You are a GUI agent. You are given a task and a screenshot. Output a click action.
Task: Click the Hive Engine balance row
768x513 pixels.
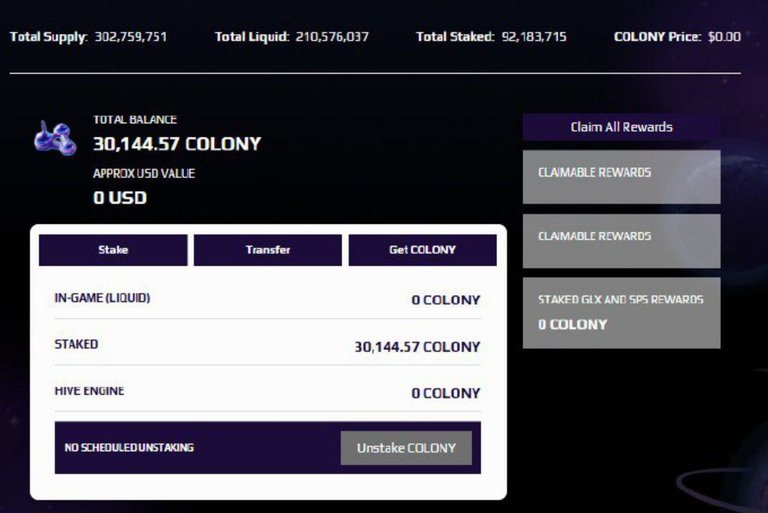[x=267, y=392]
